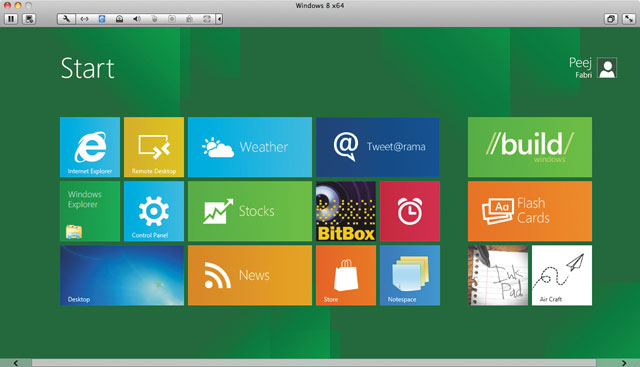Take a virtual machine snapshot
The width and height of the screenshot is (640, 367).
(29, 19)
